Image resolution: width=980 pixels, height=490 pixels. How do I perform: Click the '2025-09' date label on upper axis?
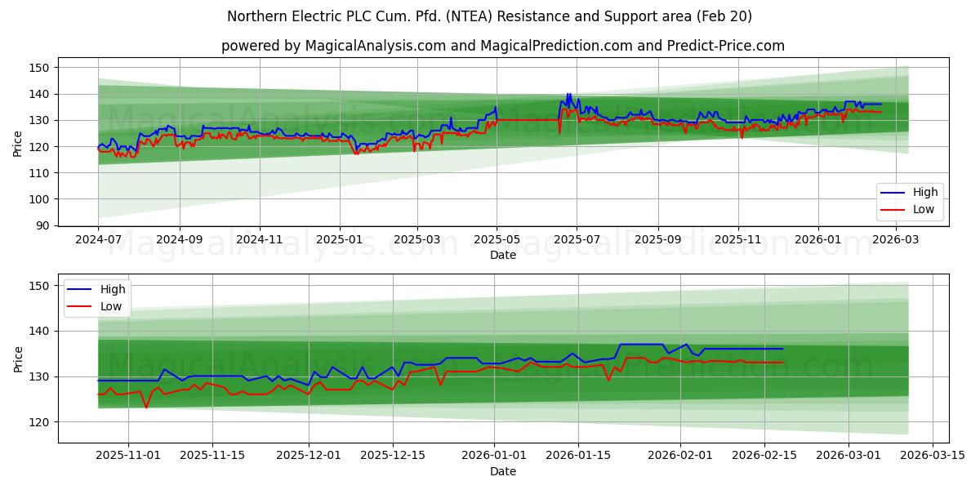tap(657, 241)
